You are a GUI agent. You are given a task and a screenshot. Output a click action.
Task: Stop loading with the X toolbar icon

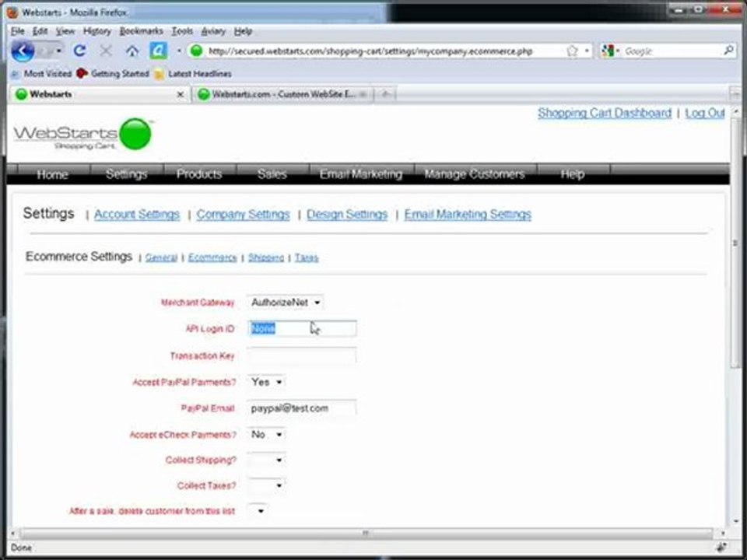106,51
